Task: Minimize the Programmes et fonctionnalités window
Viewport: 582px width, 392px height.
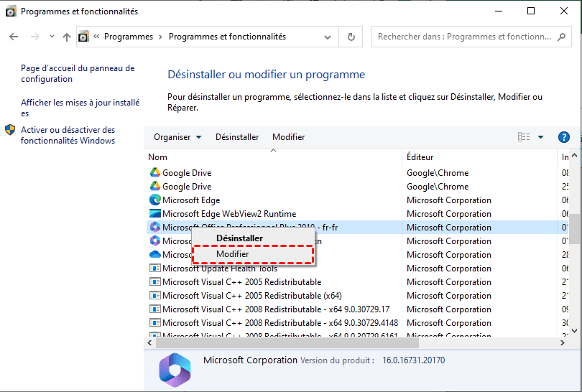Action: tap(498, 11)
